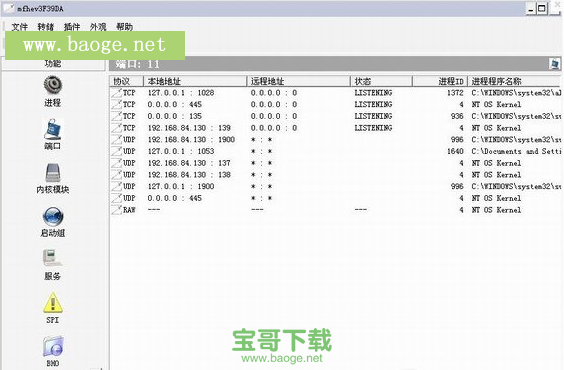The height and width of the screenshot is (370, 564).
Task: Click the 功能 panel header
Action: click(x=53, y=64)
